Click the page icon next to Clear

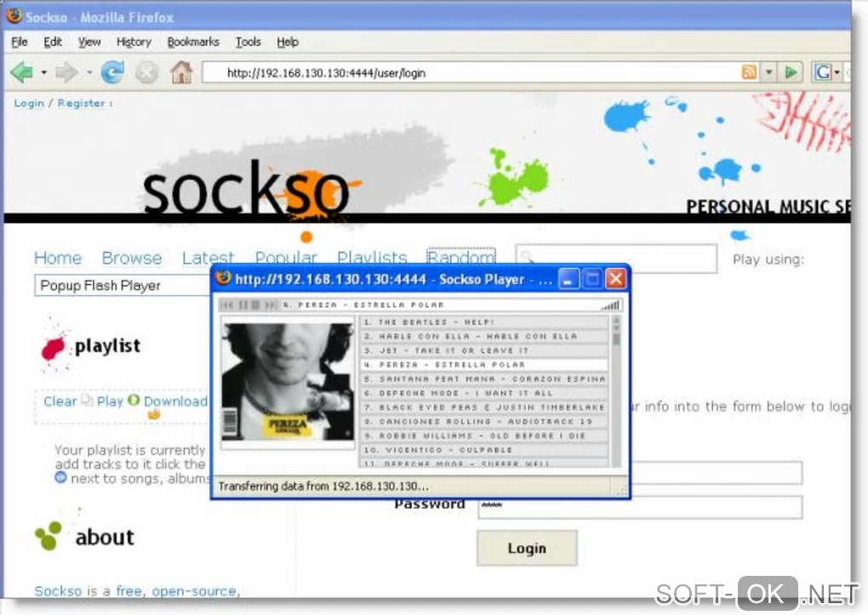86,400
